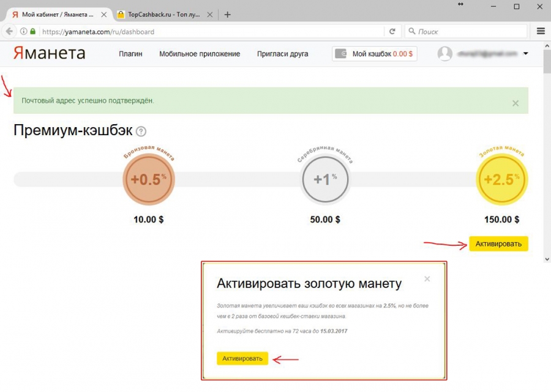Minimize the browser window
The height and width of the screenshot is (392, 551).
(x=493, y=6)
